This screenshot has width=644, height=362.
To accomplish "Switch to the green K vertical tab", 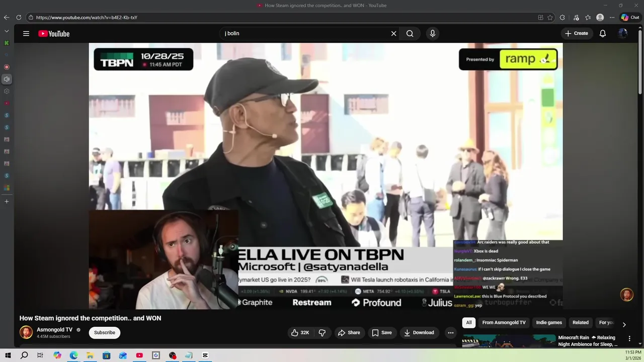I will 7,43.
